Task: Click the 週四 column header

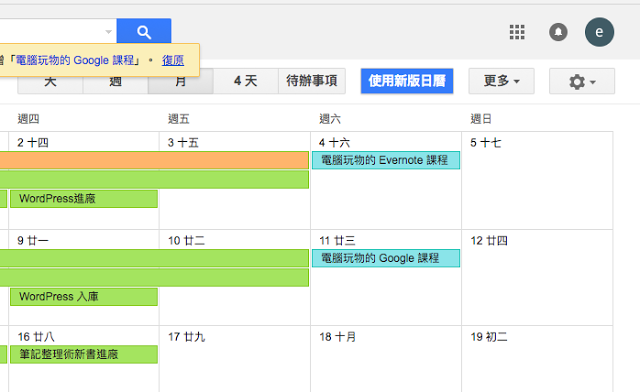Action: tap(28, 119)
